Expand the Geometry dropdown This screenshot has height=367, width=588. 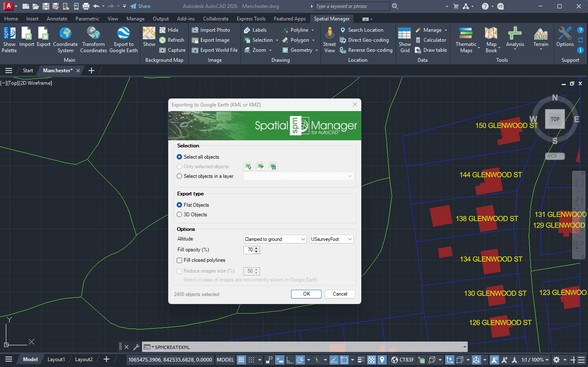[317, 50]
